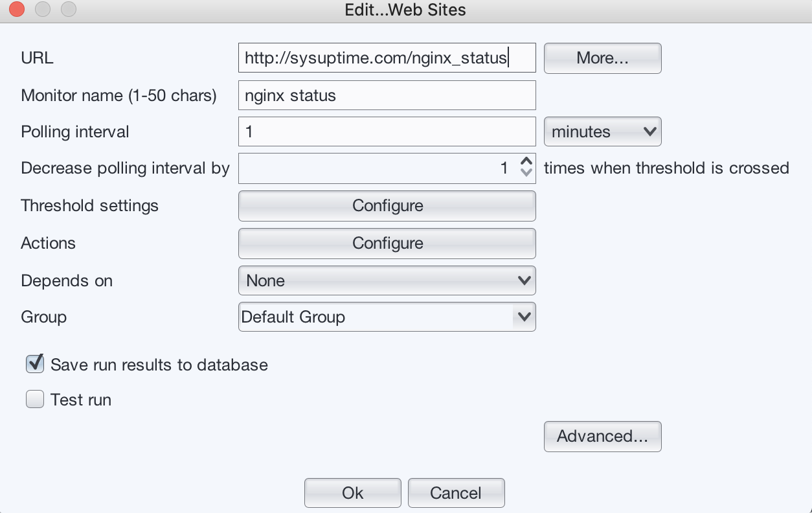Focus the Monitor name text field
The width and height of the screenshot is (812, 513).
[387, 95]
